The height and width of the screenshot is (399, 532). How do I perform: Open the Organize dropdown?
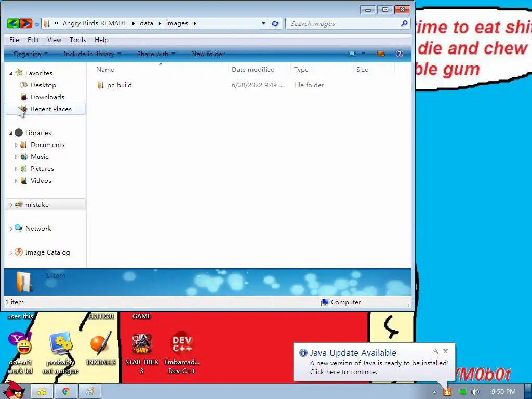tap(31, 54)
